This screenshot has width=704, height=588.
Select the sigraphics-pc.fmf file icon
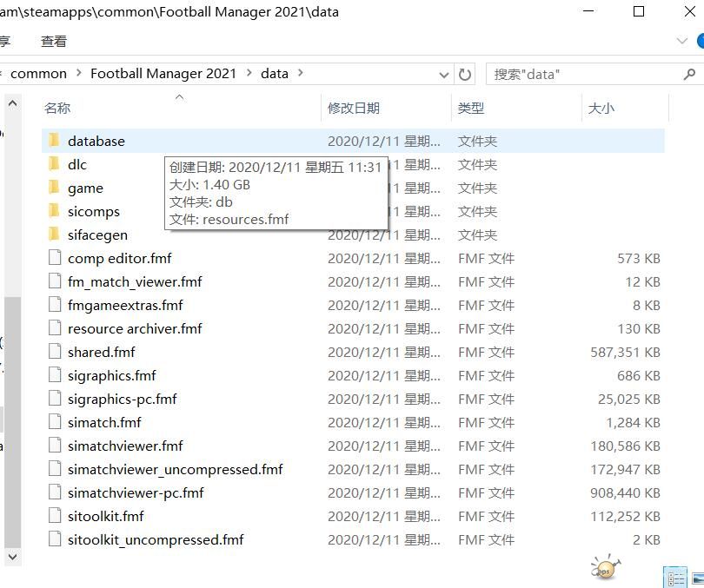click(55, 399)
